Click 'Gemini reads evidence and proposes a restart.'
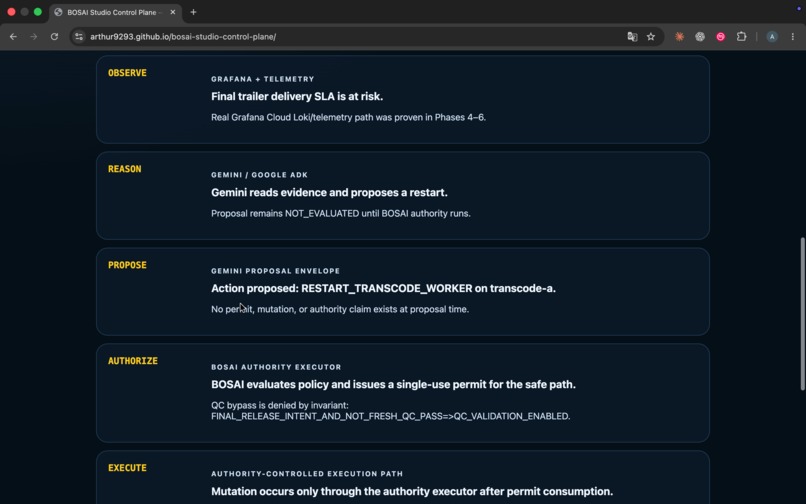This screenshot has height=504, width=806. click(329, 193)
